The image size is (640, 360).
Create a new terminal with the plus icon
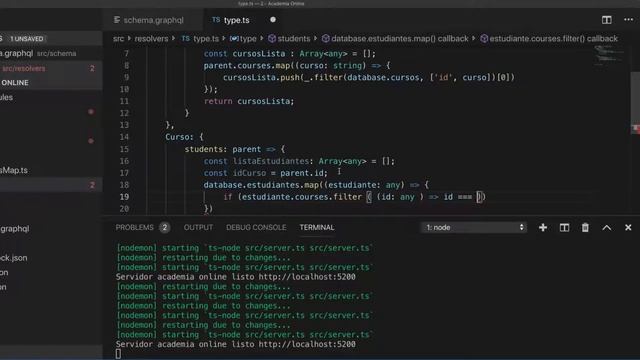tap(543, 227)
